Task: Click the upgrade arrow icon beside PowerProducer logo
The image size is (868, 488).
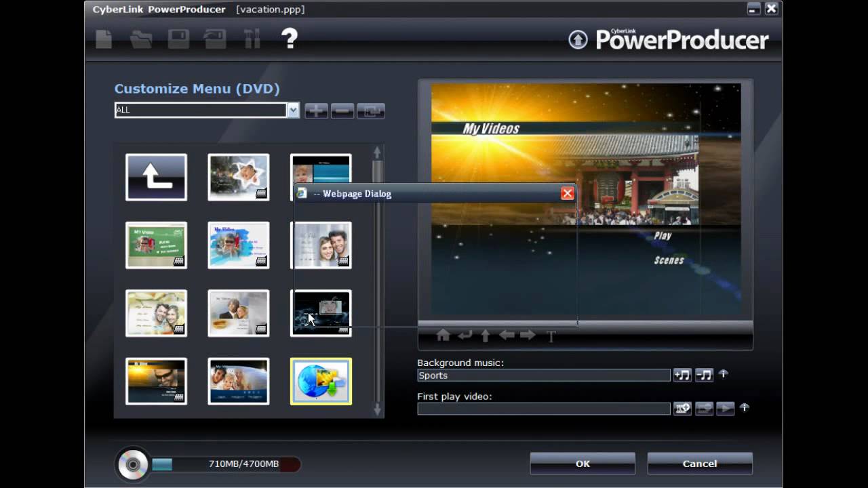Action: pyautogui.click(x=578, y=40)
